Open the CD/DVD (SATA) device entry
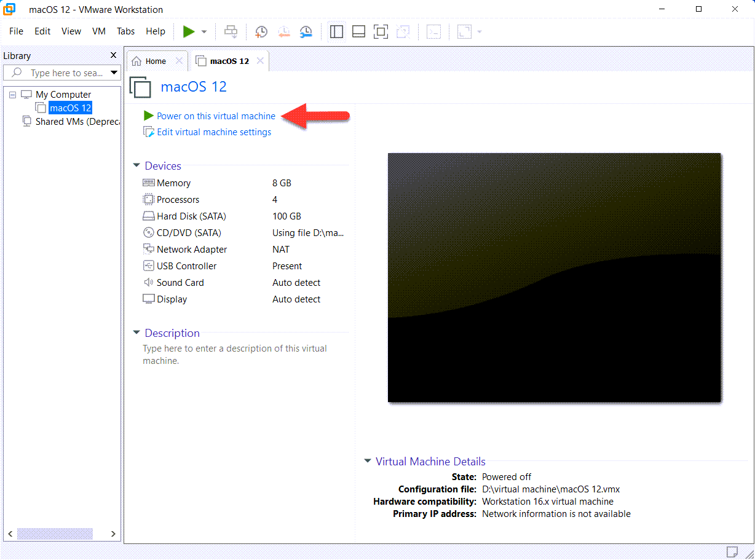Viewport: 755px width, 560px height. pyautogui.click(x=189, y=233)
